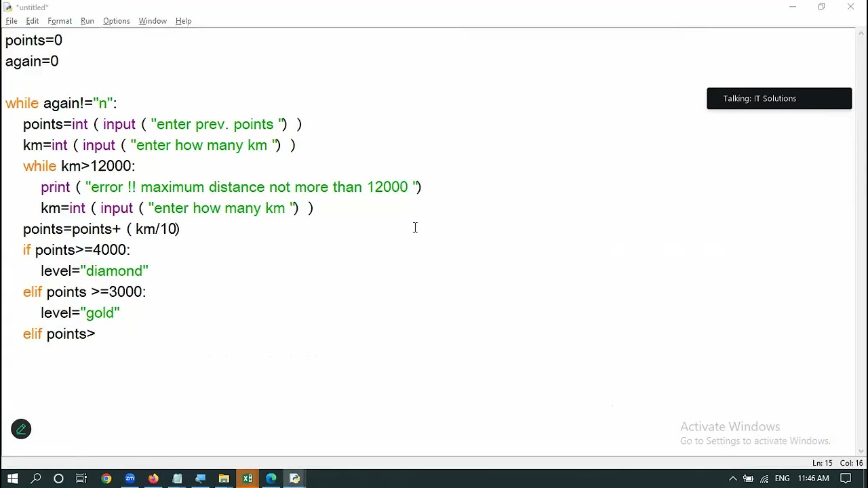Click the line 'elif points >=3000:'
The image size is (868, 488).
click(84, 292)
